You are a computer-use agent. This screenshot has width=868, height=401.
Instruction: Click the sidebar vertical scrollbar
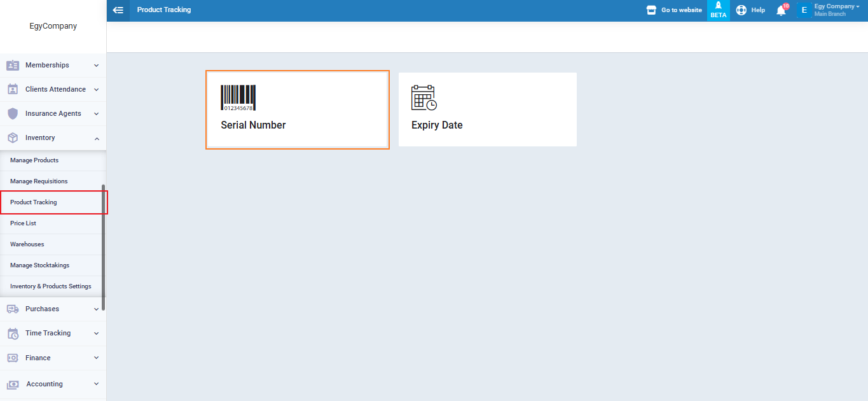(x=104, y=248)
